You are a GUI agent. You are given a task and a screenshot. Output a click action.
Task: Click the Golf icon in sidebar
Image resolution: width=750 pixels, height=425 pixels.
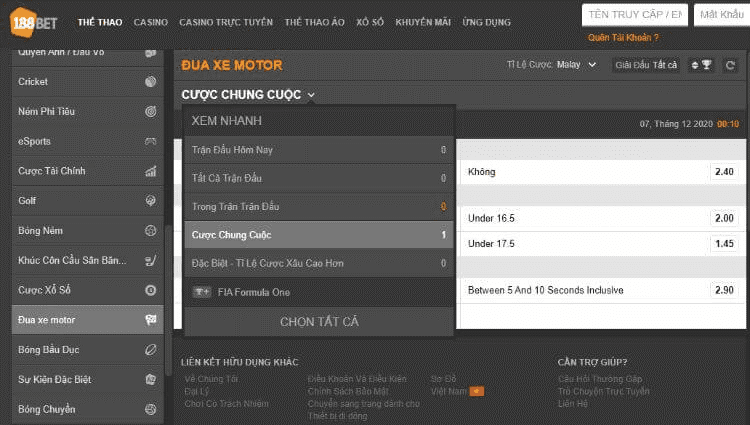(150, 201)
